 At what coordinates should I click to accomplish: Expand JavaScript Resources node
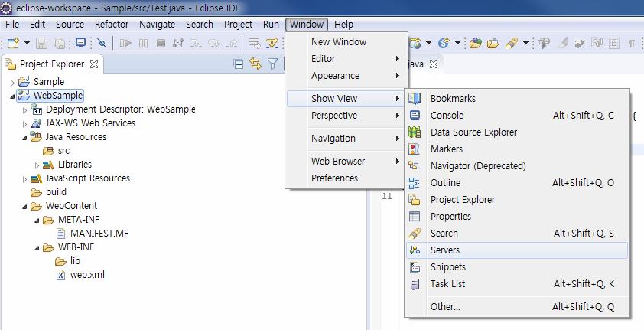[x=24, y=178]
